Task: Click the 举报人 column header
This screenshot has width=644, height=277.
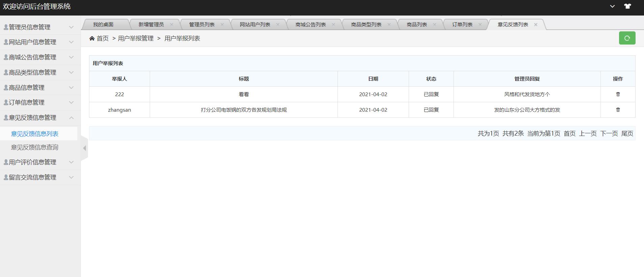Action: [119, 79]
